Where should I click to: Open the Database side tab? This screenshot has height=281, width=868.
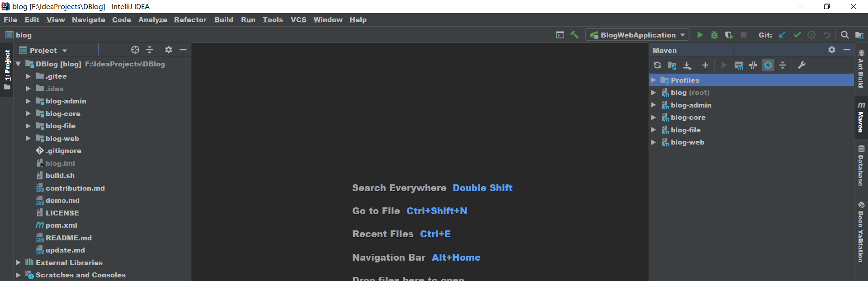(861, 166)
